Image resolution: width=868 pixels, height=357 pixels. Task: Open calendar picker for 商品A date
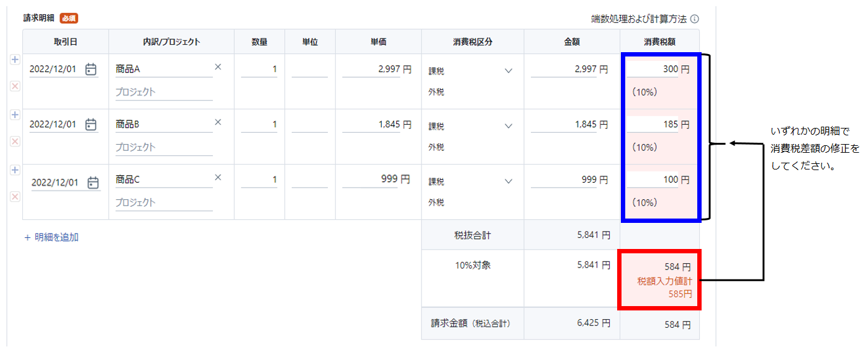(x=91, y=70)
